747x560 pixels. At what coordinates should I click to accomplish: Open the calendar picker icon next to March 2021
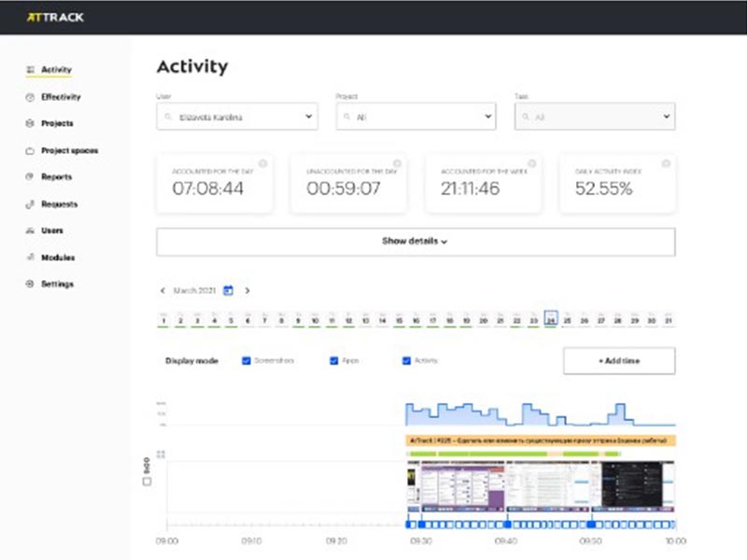230,290
